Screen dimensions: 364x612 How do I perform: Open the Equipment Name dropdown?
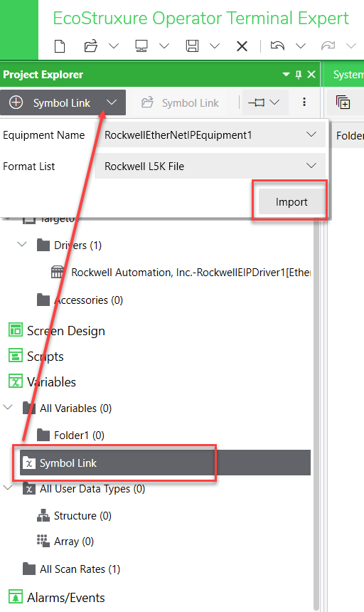[x=210, y=135]
